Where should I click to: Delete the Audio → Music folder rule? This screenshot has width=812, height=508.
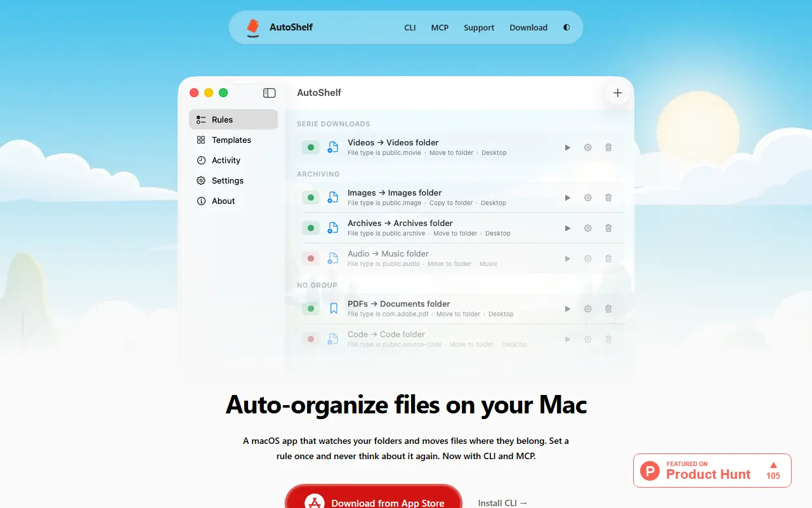tap(608, 258)
